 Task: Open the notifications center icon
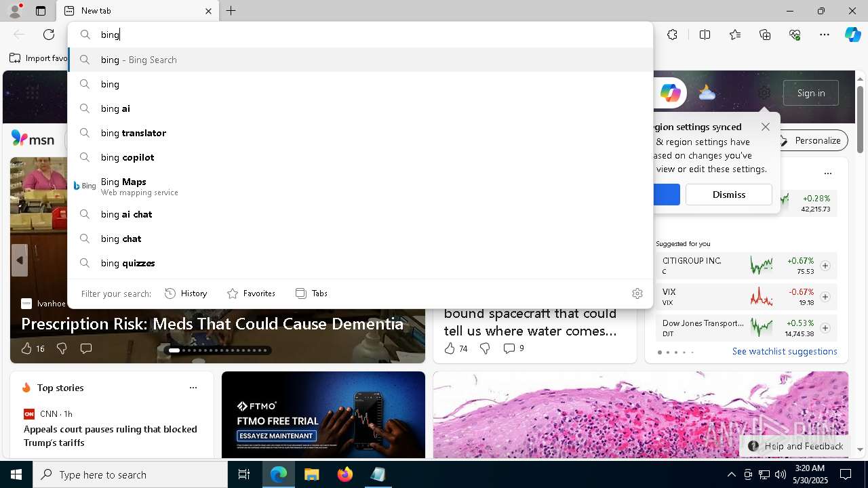coord(846,474)
